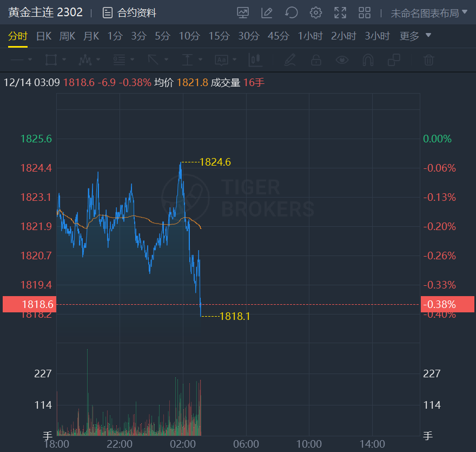Image resolution: width=476 pixels, height=452 pixels.
Task: Toggle drawings visibility eye icon
Action: 342,60
